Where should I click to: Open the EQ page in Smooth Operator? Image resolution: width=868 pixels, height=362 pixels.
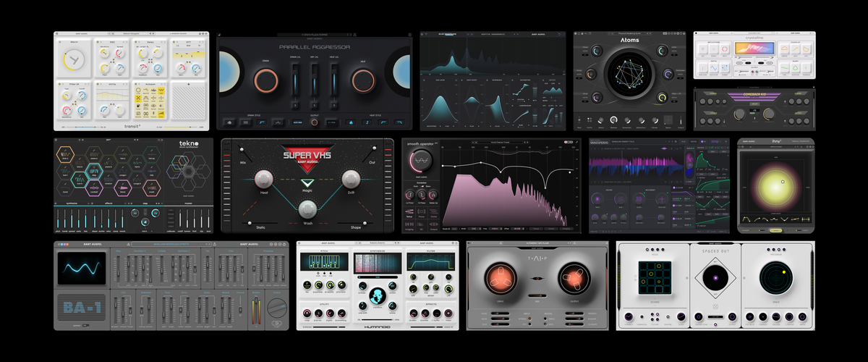click(x=421, y=225)
